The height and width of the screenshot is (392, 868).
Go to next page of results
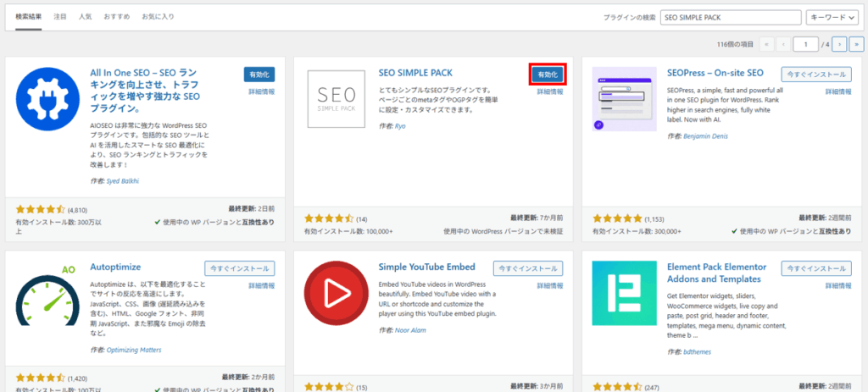[x=840, y=44]
